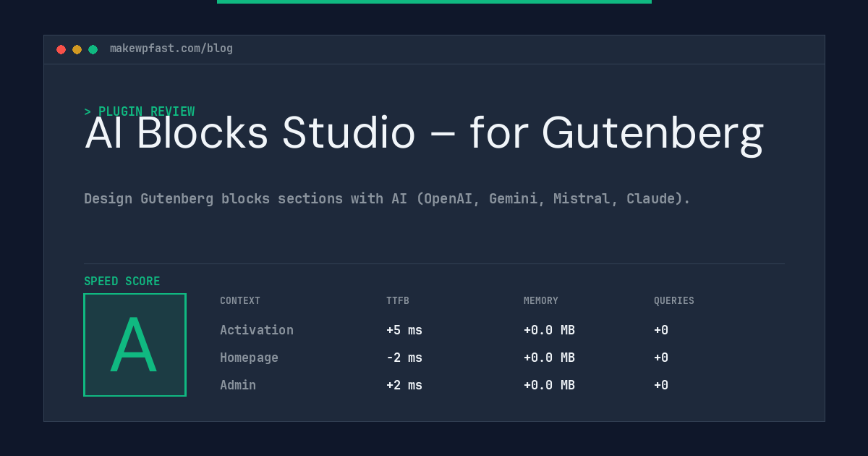Click the '-2 ms' Homepage TTFB value
This screenshot has height=456, width=868.
(x=404, y=358)
